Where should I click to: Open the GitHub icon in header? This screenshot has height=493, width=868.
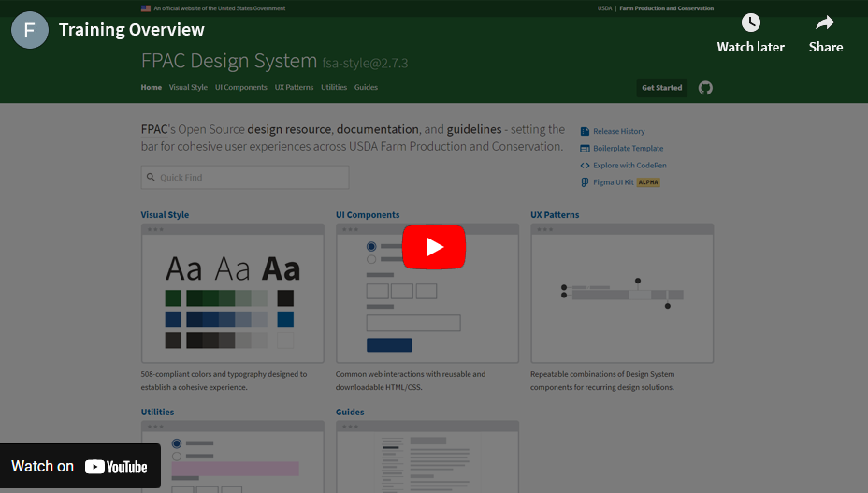pyautogui.click(x=705, y=88)
